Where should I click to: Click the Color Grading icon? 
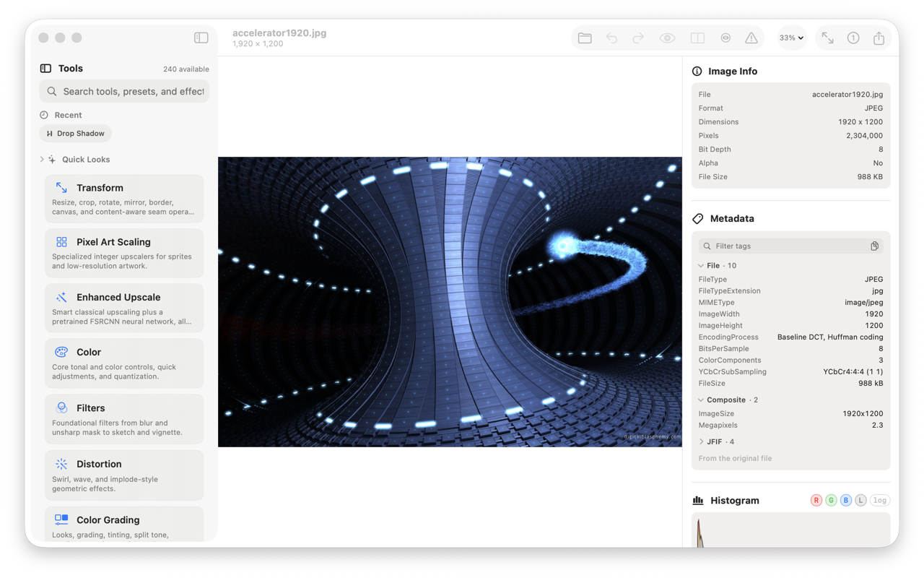point(61,519)
